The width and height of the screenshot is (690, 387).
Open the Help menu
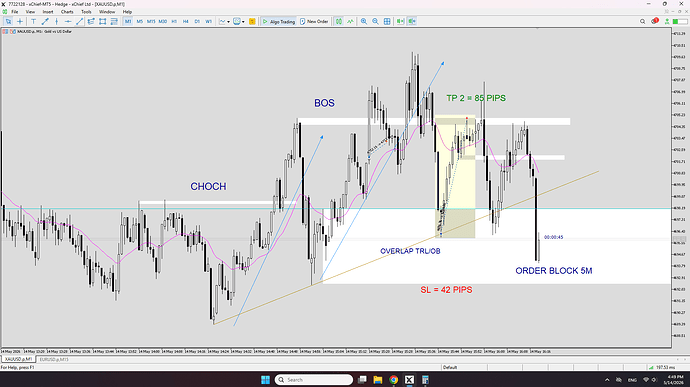(x=127, y=12)
